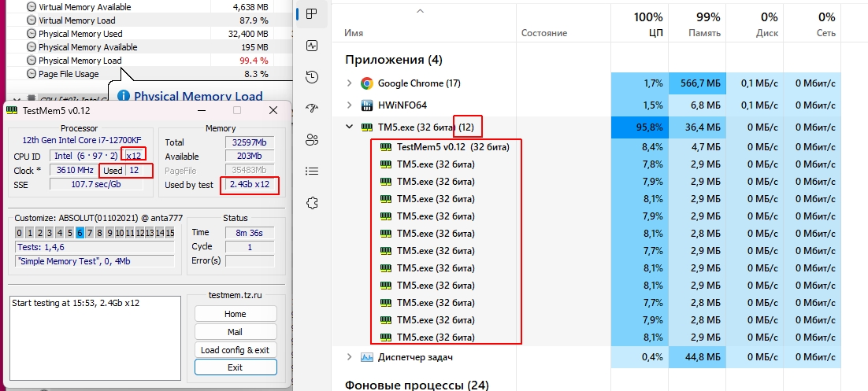Click the Диспетчер задач process icon

366,357
